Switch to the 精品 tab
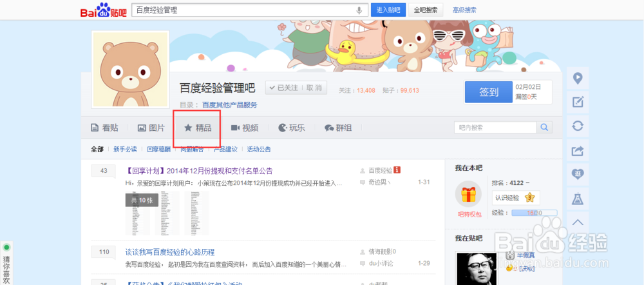Image resolution: width=644 pixels, height=285 pixels. 198,128
